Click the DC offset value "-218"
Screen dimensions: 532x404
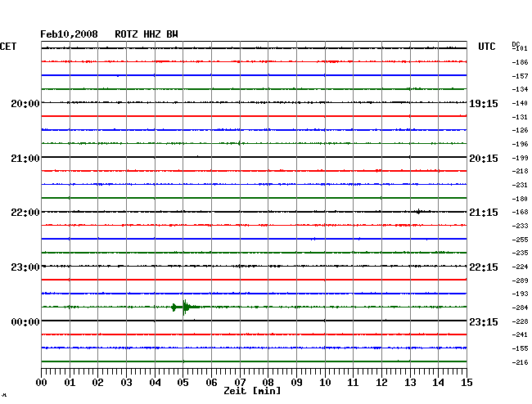click(x=520, y=171)
